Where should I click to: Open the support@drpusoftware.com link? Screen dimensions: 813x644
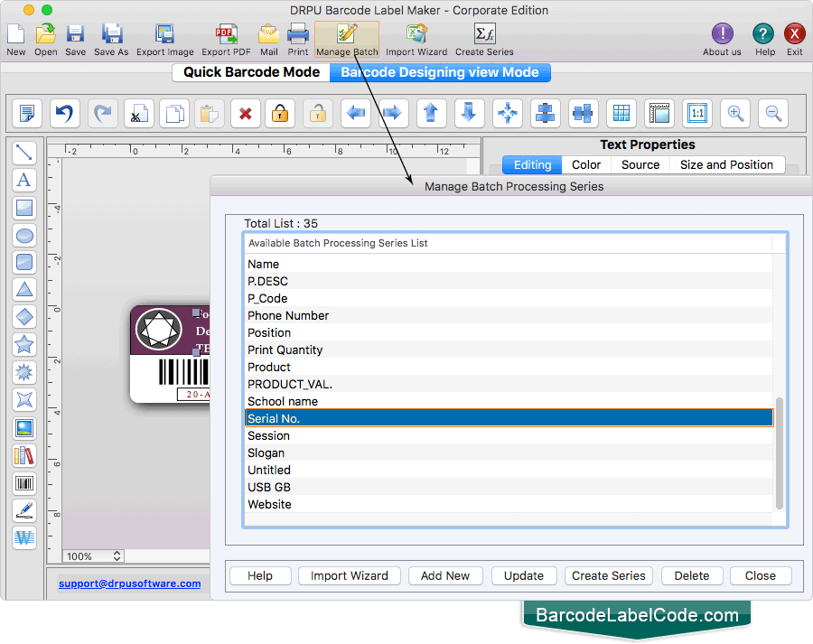pos(129,583)
